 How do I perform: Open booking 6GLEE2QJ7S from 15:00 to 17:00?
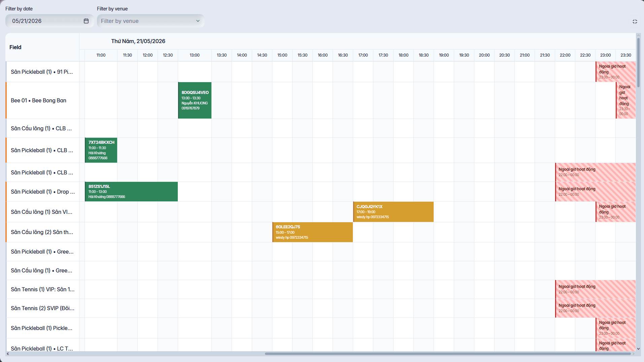click(x=312, y=232)
